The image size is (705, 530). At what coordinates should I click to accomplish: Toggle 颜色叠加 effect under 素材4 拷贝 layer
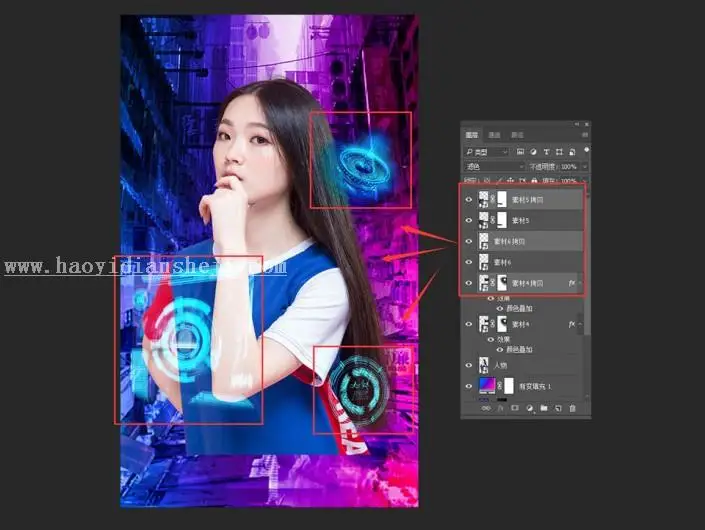500,308
